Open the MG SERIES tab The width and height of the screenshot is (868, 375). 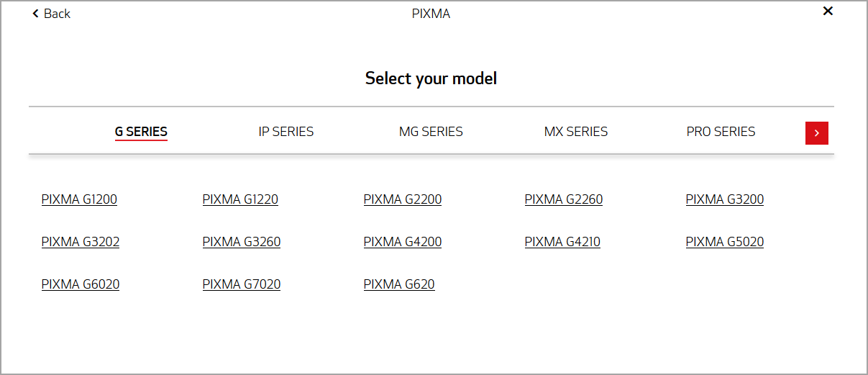point(431,132)
